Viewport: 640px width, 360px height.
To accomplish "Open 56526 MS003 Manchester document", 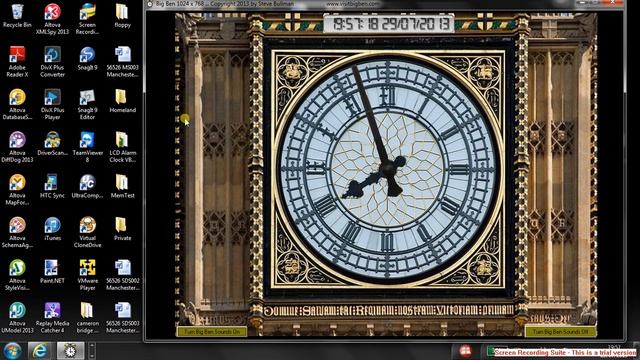I will [x=122, y=62].
